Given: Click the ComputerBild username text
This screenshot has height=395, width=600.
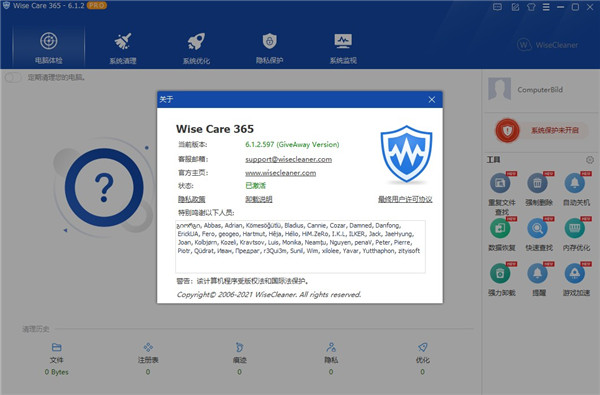Looking at the screenshot, I should pos(540,90).
